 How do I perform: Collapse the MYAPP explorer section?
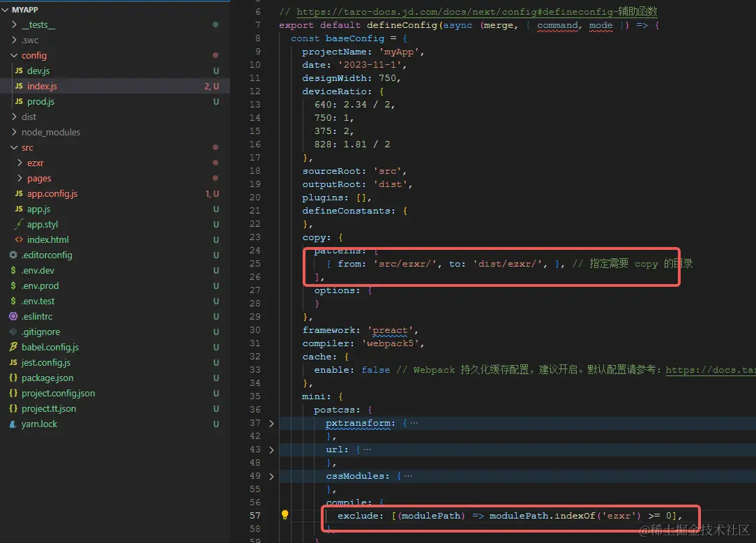click(x=6, y=10)
